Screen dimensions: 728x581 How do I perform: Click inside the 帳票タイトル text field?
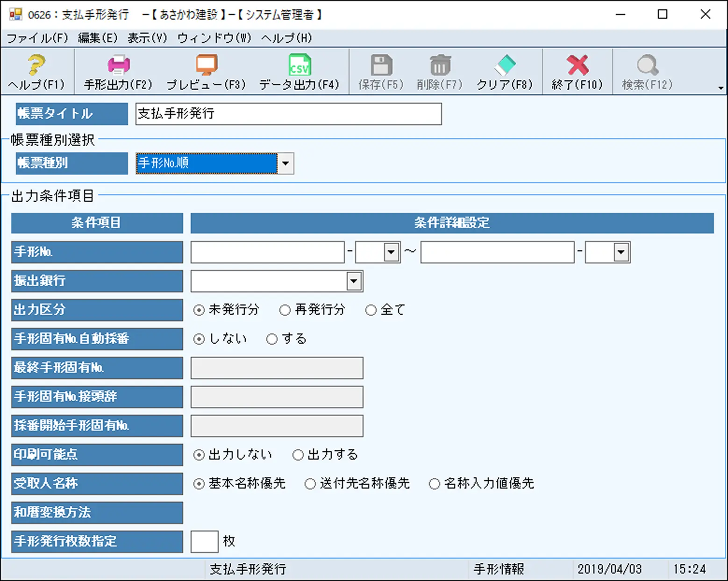[x=287, y=113]
